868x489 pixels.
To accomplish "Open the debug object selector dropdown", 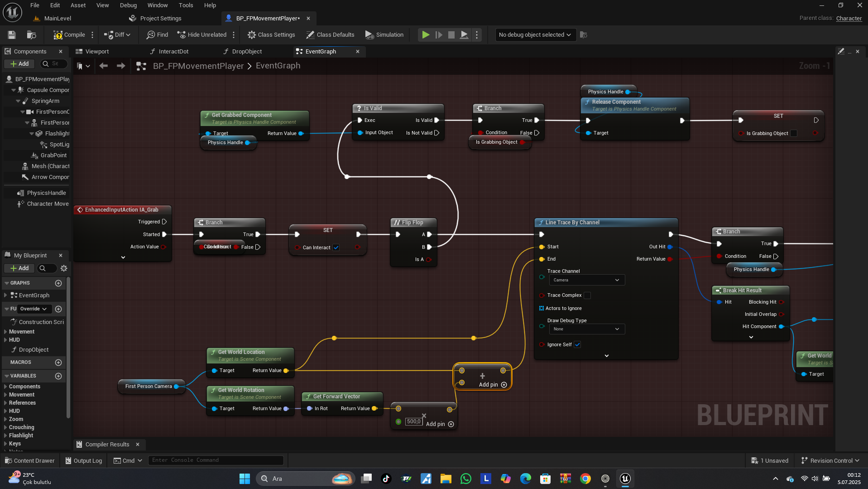I will (534, 35).
